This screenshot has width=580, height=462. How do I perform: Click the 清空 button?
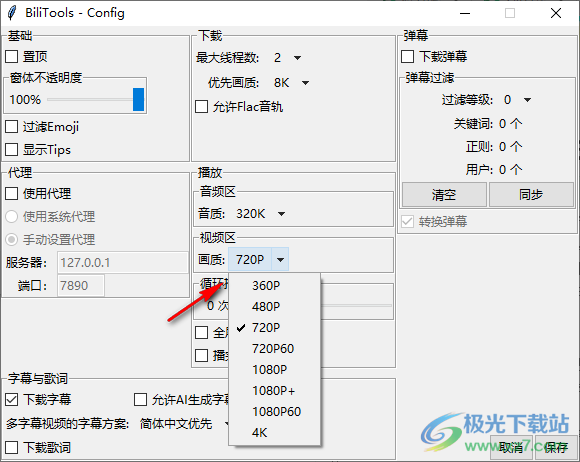(x=444, y=195)
